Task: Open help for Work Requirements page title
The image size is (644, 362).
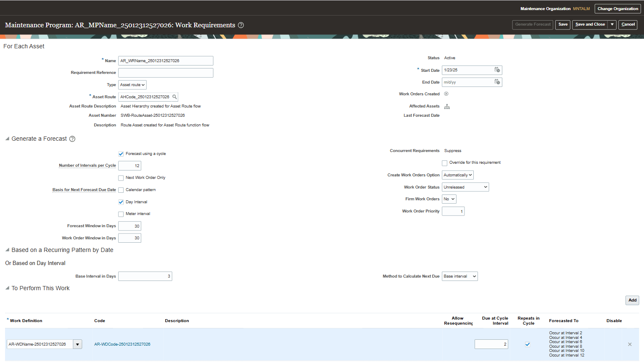Action: (240, 25)
